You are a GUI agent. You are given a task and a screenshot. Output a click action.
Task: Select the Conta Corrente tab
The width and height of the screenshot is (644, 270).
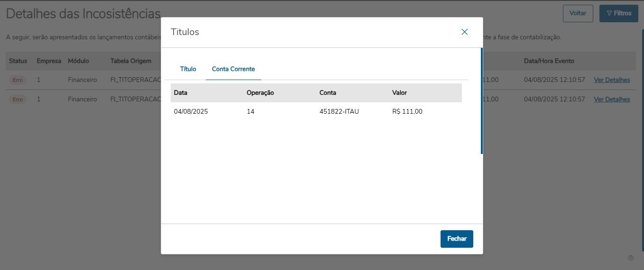tap(233, 69)
